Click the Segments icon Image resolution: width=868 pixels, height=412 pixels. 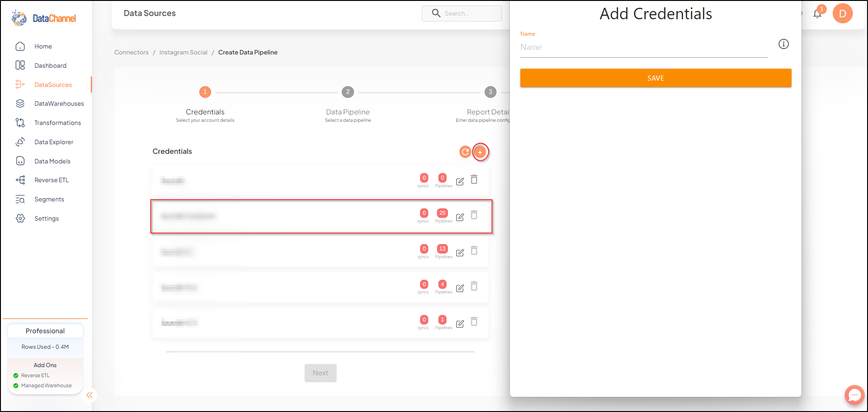click(x=20, y=199)
